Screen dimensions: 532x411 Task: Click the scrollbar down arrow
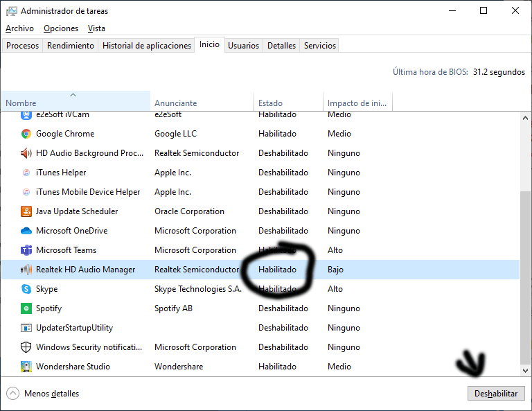point(525,371)
